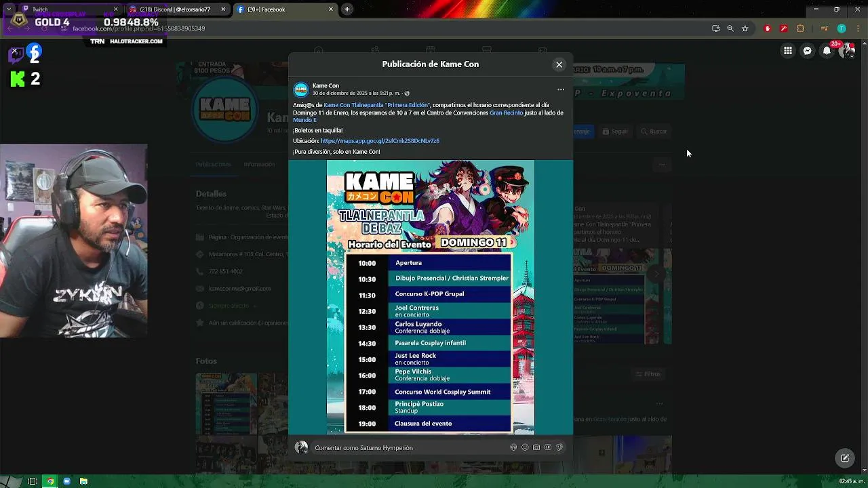Attach a photo with camera icon

(x=536, y=447)
